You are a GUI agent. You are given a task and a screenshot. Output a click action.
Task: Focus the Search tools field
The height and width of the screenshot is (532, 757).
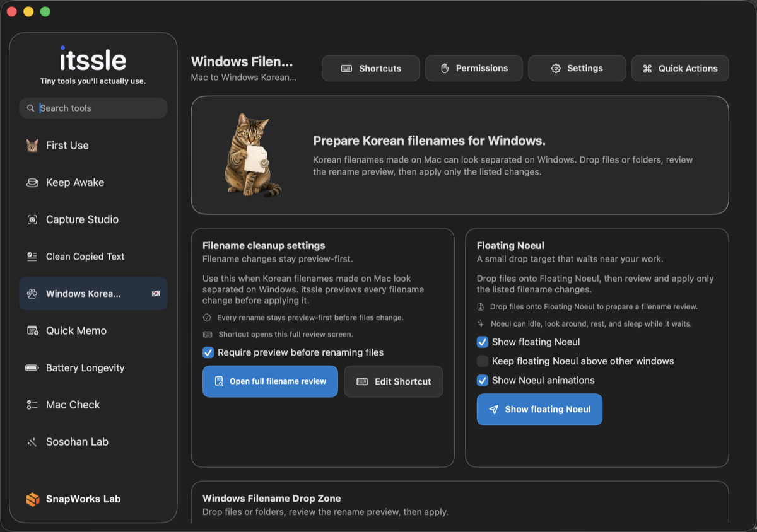(93, 108)
